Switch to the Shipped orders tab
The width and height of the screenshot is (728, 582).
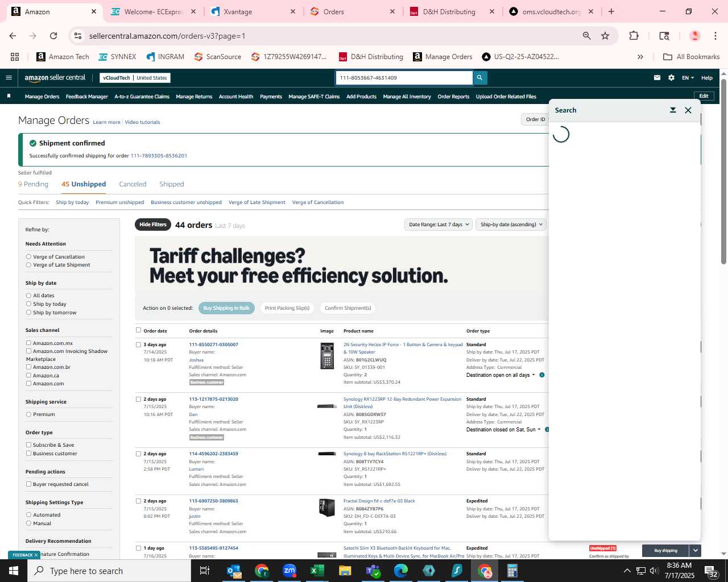tap(172, 184)
